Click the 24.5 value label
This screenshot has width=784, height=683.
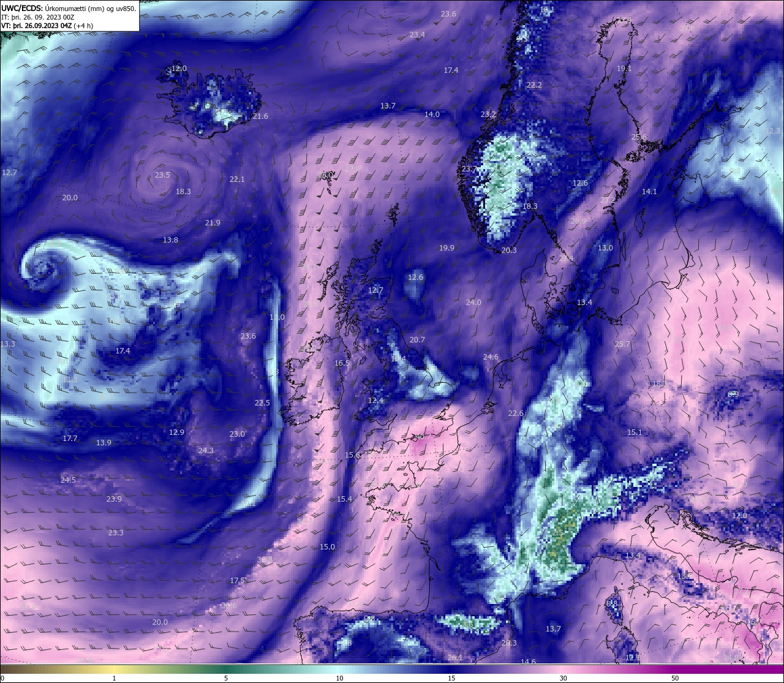coord(68,480)
